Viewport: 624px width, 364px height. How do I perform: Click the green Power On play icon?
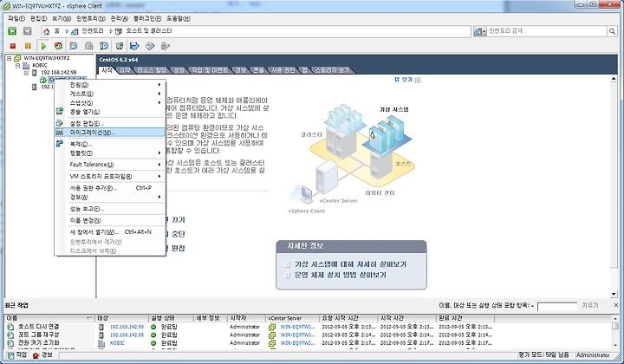click(x=43, y=46)
